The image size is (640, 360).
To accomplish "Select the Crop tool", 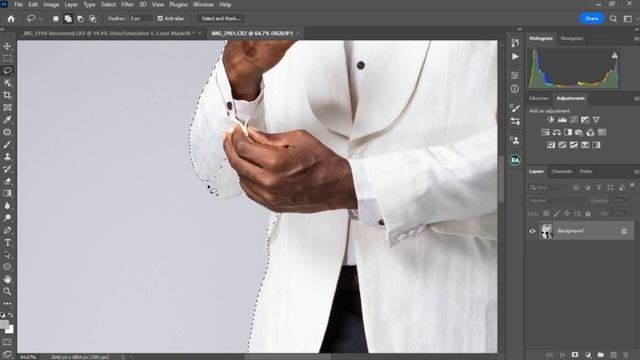I will tap(7, 95).
